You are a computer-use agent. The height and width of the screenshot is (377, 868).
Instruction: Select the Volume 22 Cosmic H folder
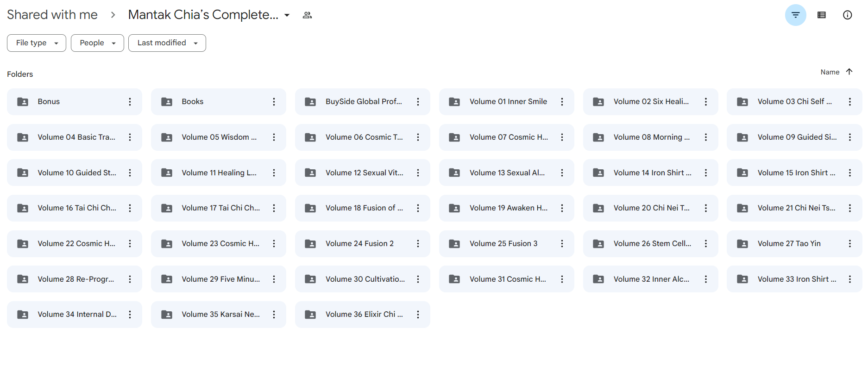75,244
